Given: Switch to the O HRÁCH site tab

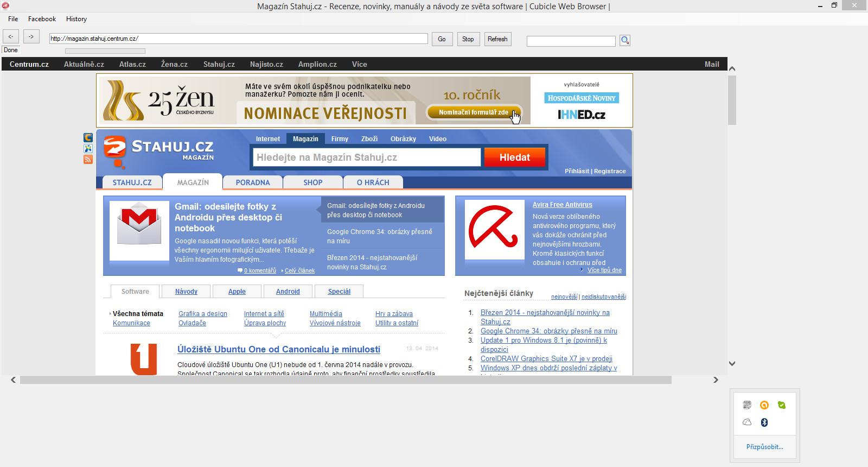Looking at the screenshot, I should click(x=373, y=182).
